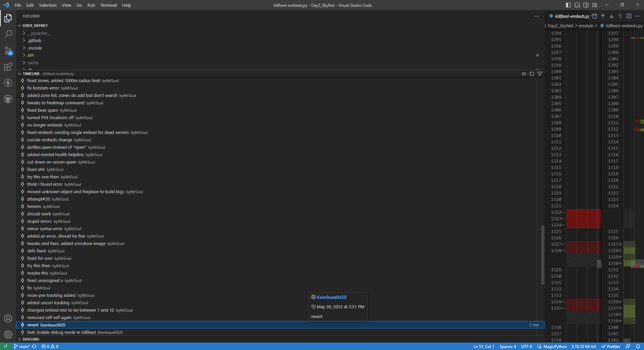The image size is (644, 350).
Task: Select 'added mental health helpline' commit
Action: pyautogui.click(x=280, y=154)
